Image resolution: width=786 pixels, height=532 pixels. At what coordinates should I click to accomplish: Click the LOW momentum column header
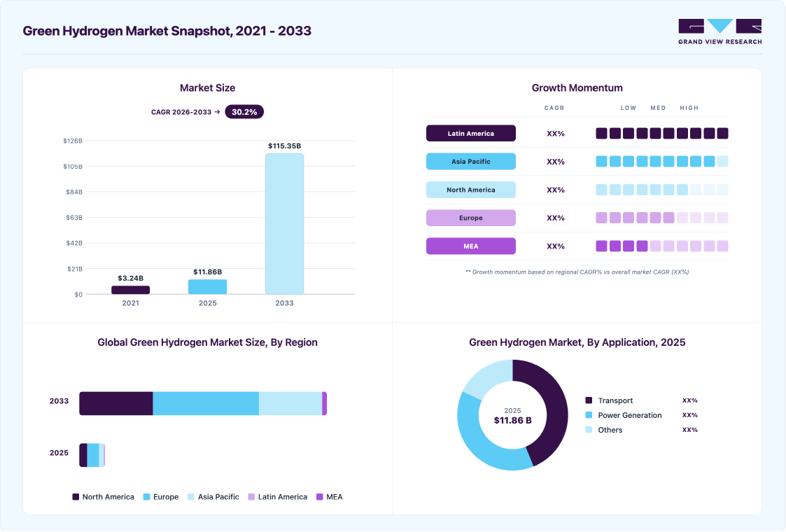point(628,108)
